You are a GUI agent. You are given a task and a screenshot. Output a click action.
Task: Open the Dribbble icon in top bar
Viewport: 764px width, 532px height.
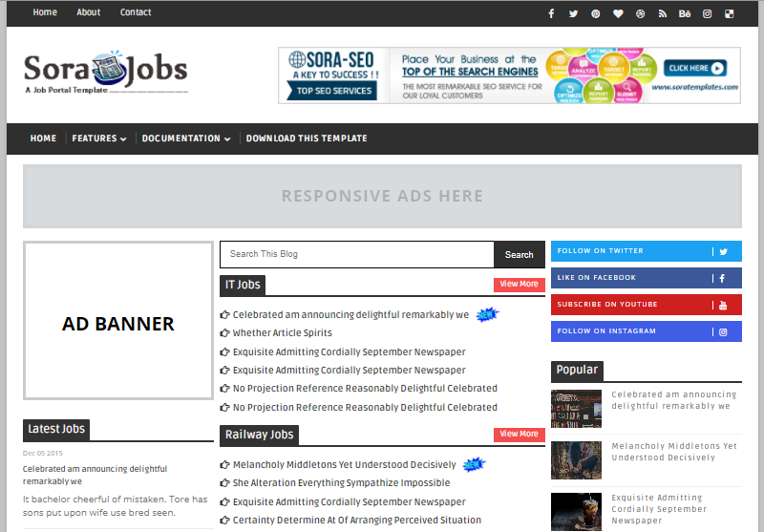pos(640,13)
